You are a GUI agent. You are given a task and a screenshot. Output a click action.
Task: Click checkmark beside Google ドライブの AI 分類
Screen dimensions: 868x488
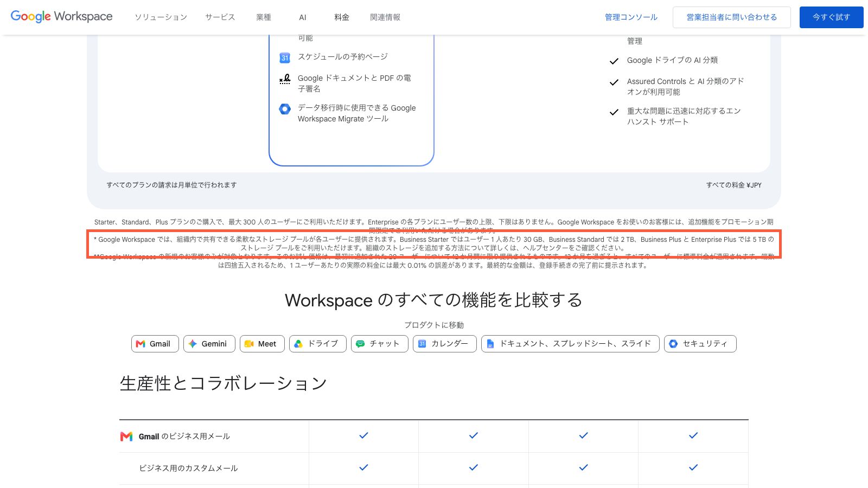point(614,61)
